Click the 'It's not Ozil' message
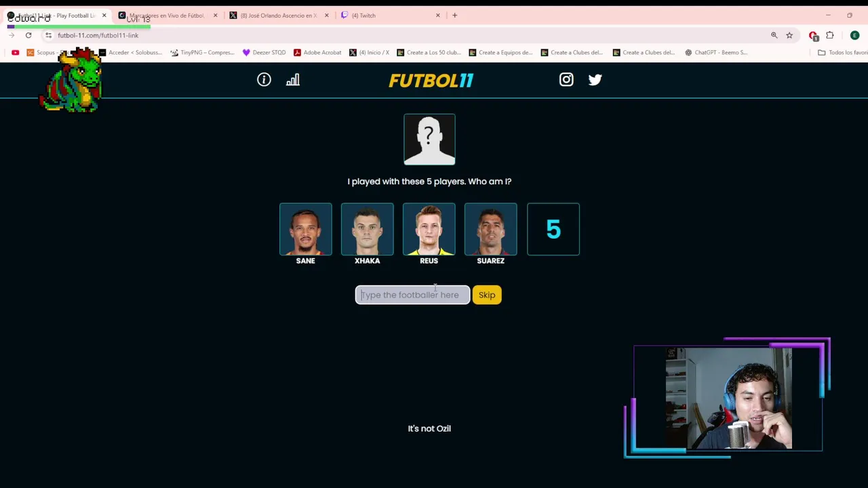Screen dimensions: 868x488 pyautogui.click(x=429, y=428)
